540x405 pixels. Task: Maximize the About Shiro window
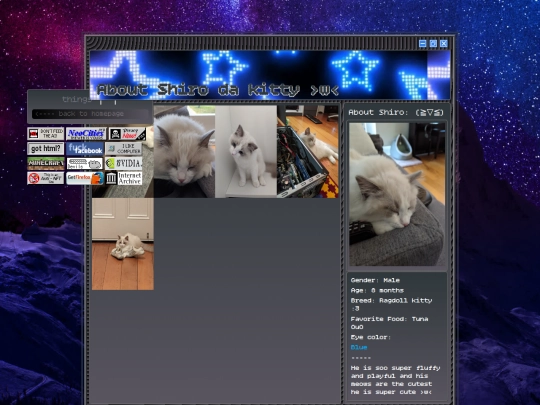click(x=433, y=43)
